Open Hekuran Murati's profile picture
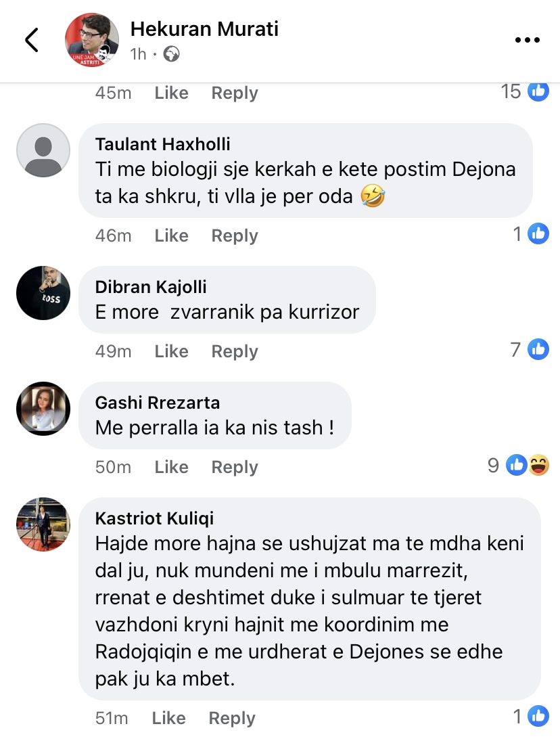 [92, 40]
